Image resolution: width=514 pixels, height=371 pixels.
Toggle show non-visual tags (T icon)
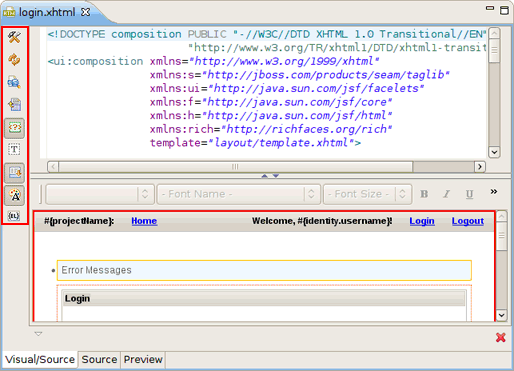(x=14, y=149)
